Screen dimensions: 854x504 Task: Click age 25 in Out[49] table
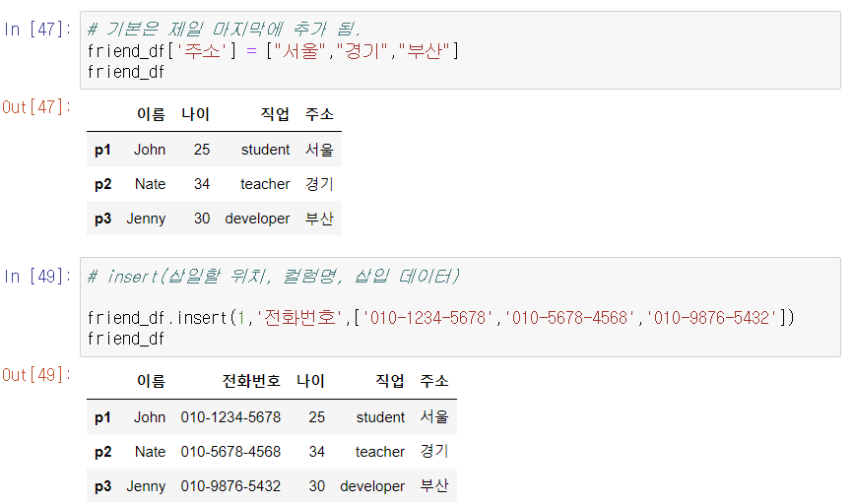coord(316,417)
